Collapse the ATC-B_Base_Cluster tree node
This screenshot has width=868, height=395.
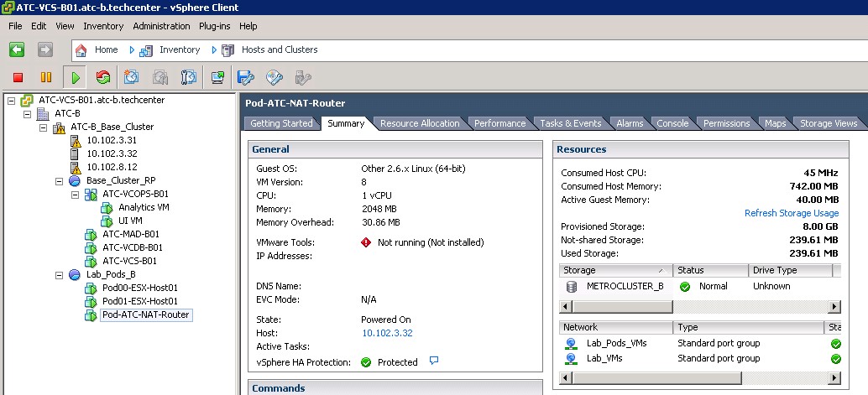(x=44, y=127)
